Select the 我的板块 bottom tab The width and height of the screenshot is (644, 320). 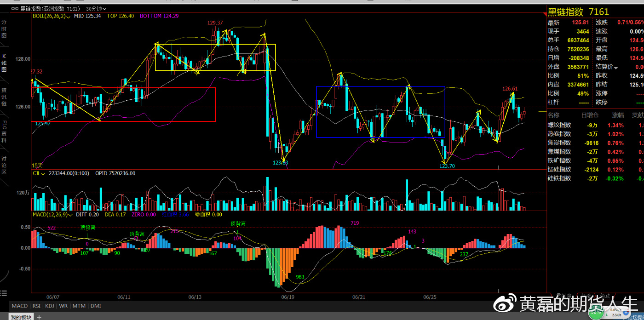[x=22, y=317]
